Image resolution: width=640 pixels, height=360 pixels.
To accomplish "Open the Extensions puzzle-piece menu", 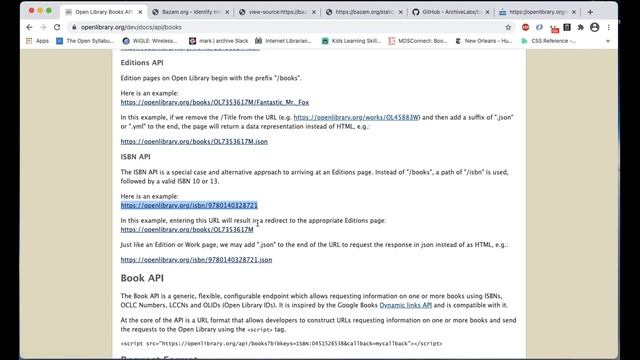I will click(x=580, y=27).
